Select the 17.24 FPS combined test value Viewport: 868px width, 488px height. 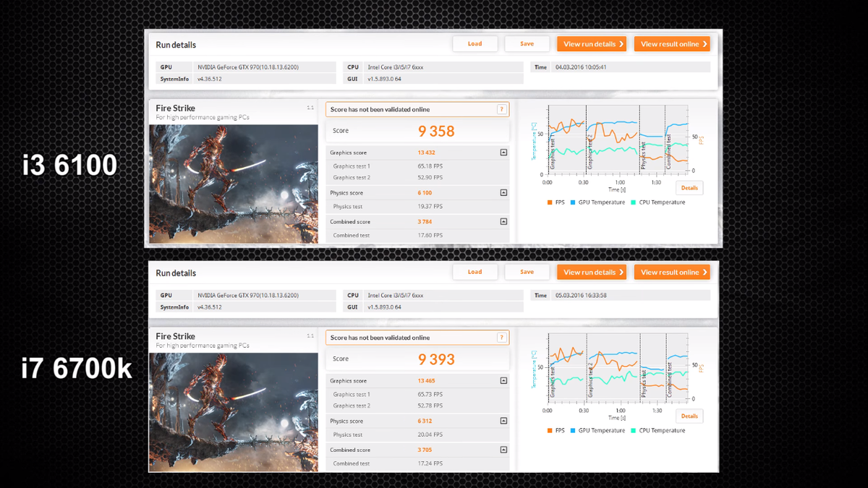(430, 463)
